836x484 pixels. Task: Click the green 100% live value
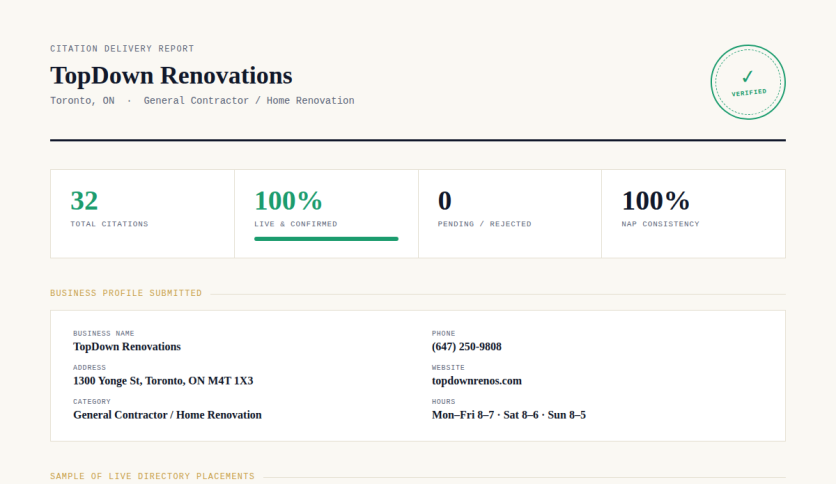pyautogui.click(x=288, y=201)
